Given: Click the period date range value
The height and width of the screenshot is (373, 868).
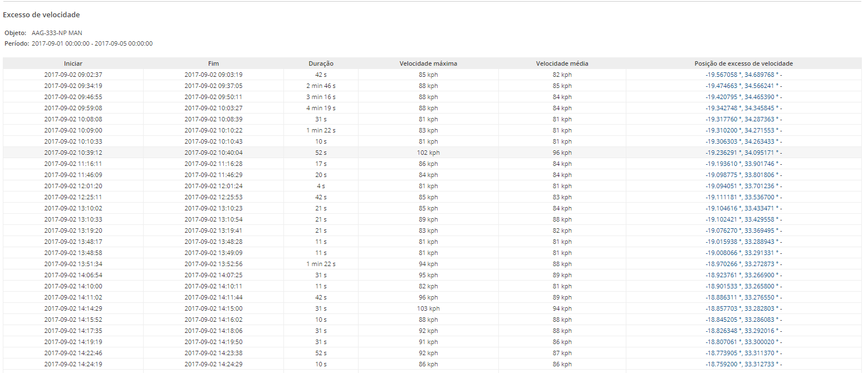Looking at the screenshot, I should [x=92, y=43].
